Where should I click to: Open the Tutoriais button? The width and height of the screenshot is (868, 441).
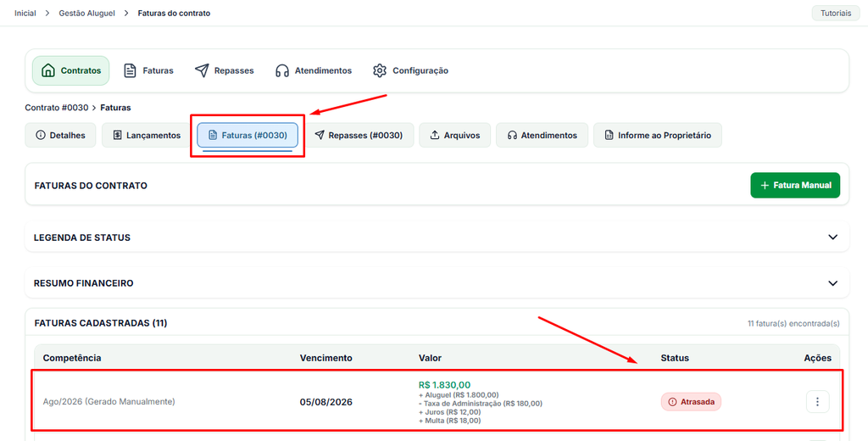click(x=835, y=13)
